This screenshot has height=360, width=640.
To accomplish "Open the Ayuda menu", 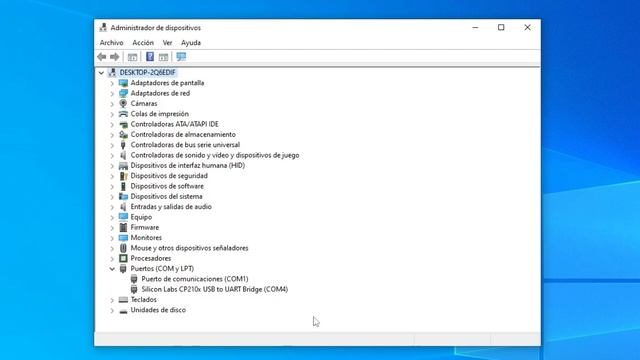I will 191,42.
